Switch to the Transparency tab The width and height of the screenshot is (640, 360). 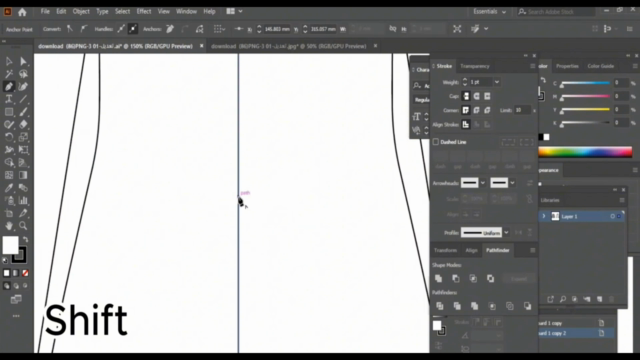(x=475, y=66)
